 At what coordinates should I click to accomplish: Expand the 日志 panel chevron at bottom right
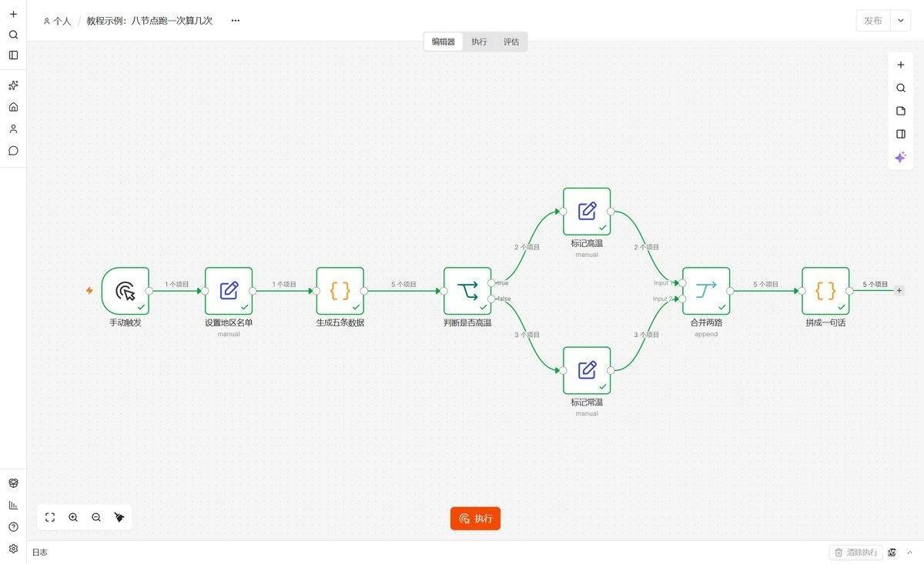[909, 552]
